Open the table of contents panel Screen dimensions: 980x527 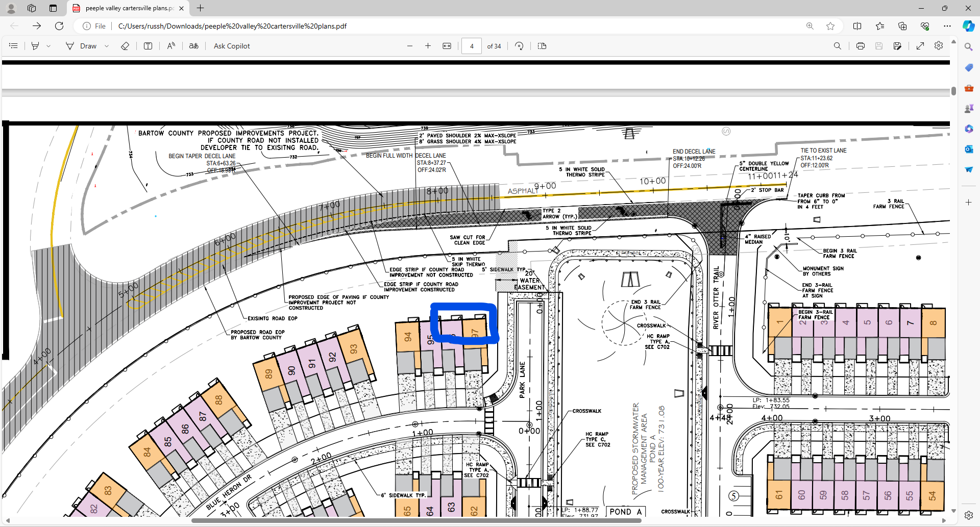[14, 46]
